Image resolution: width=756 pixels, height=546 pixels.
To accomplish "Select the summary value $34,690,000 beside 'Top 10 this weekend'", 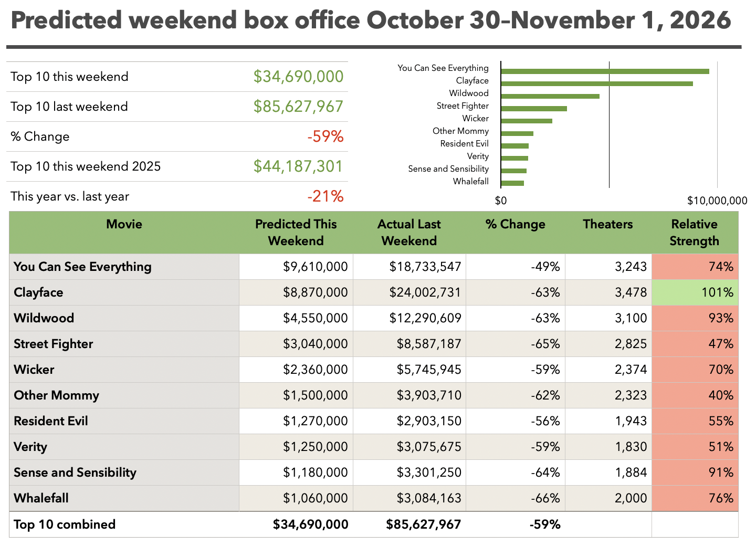I will (298, 77).
